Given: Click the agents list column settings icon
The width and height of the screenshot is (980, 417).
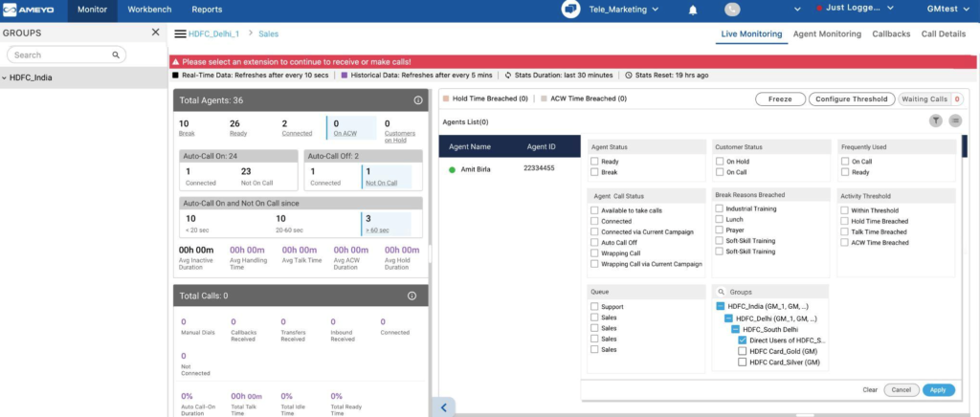Looking at the screenshot, I should 956,121.
